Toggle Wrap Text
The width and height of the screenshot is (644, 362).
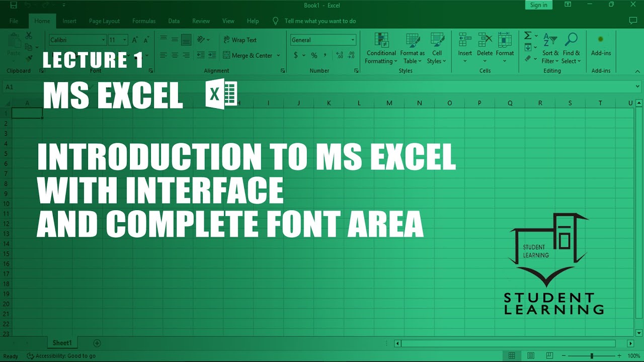tap(240, 40)
